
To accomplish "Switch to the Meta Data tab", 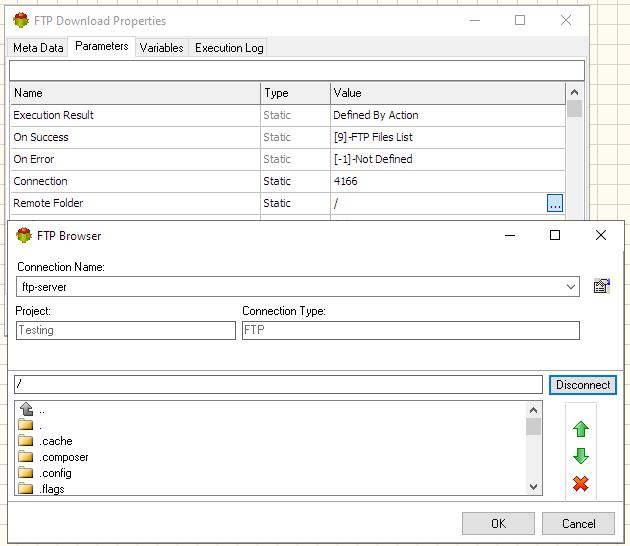I will (x=38, y=48).
